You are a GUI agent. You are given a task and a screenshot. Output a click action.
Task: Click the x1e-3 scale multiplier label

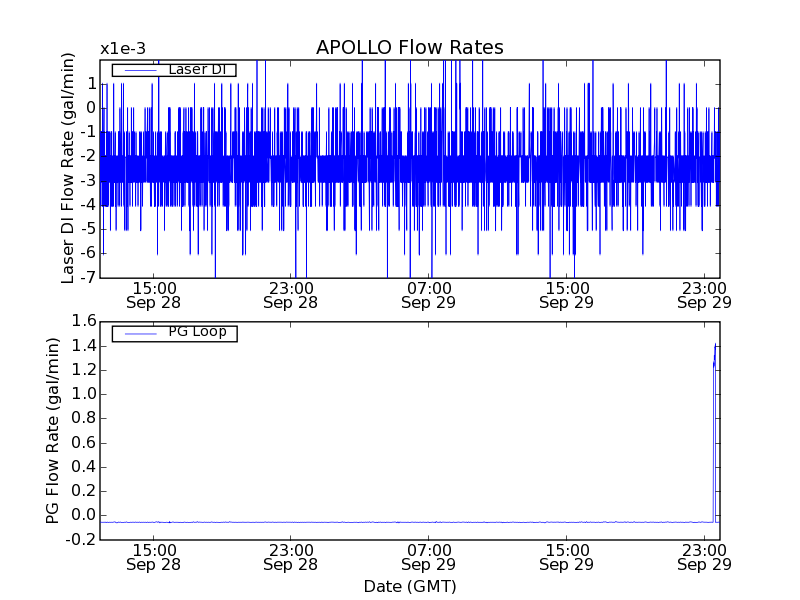pyautogui.click(x=123, y=49)
